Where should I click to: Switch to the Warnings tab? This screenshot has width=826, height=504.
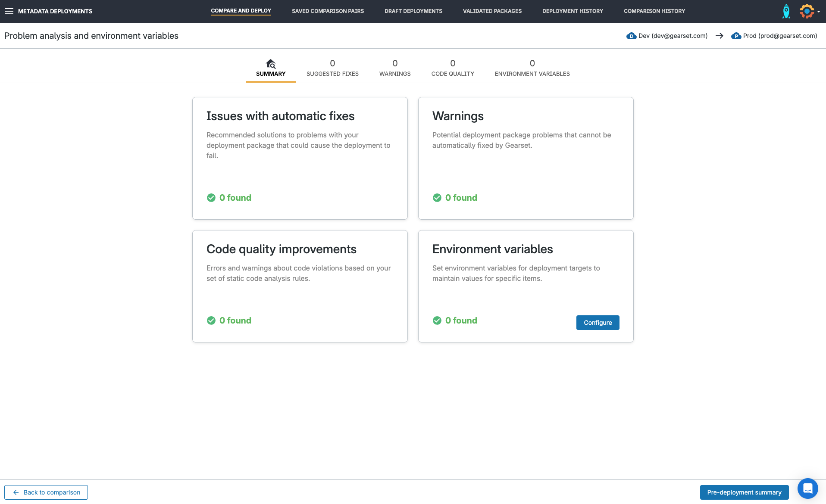click(x=395, y=68)
